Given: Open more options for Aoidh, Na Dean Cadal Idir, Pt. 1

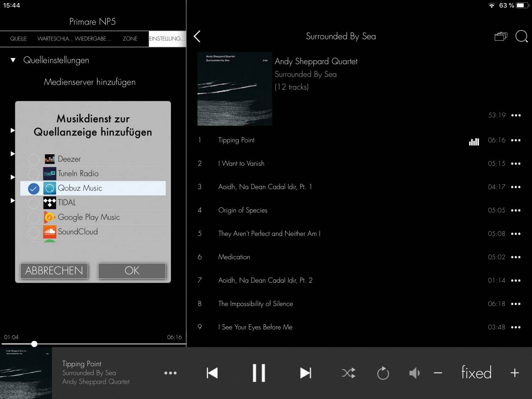Looking at the screenshot, I should tap(516, 187).
